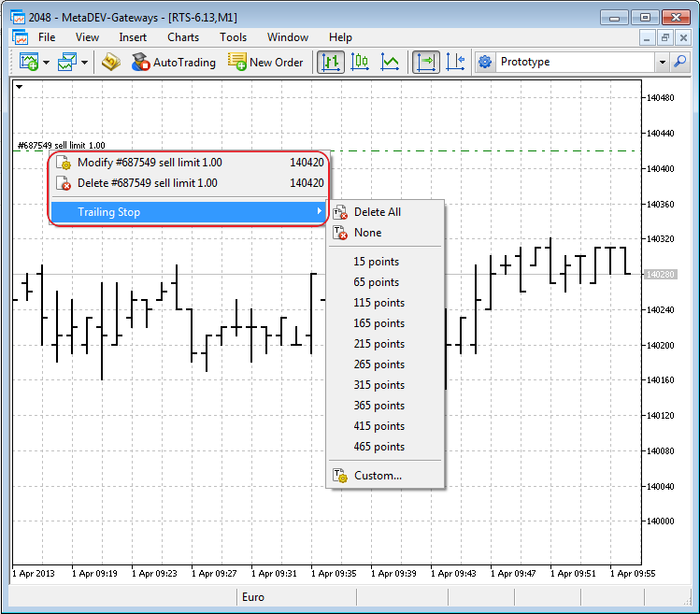The width and height of the screenshot is (700, 614).
Task: Open the Window menu
Action: 288,37
